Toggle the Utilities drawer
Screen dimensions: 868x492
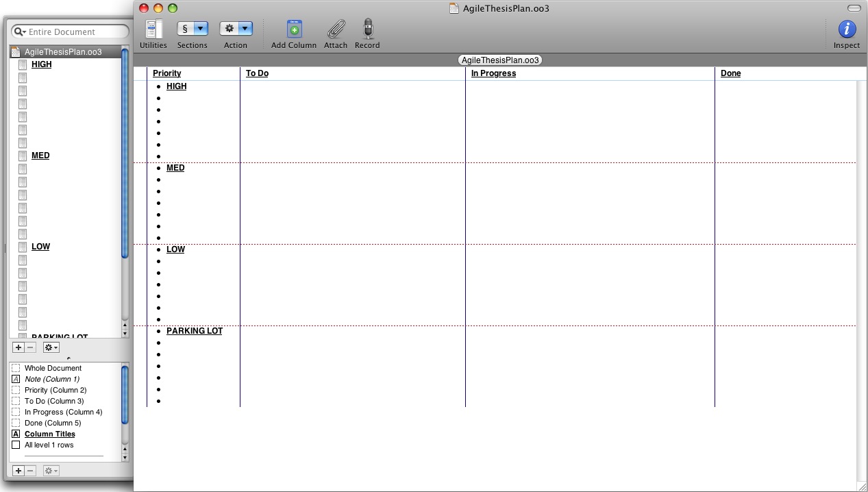coord(153,29)
